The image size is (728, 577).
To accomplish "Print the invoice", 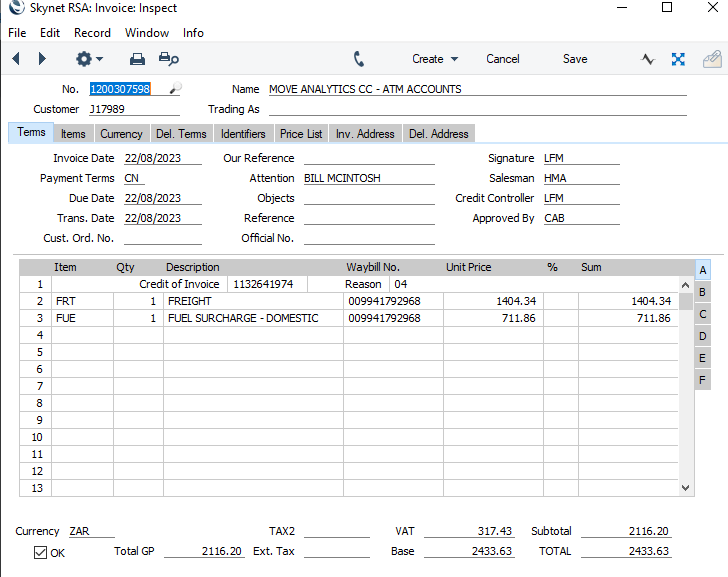I will point(137,59).
